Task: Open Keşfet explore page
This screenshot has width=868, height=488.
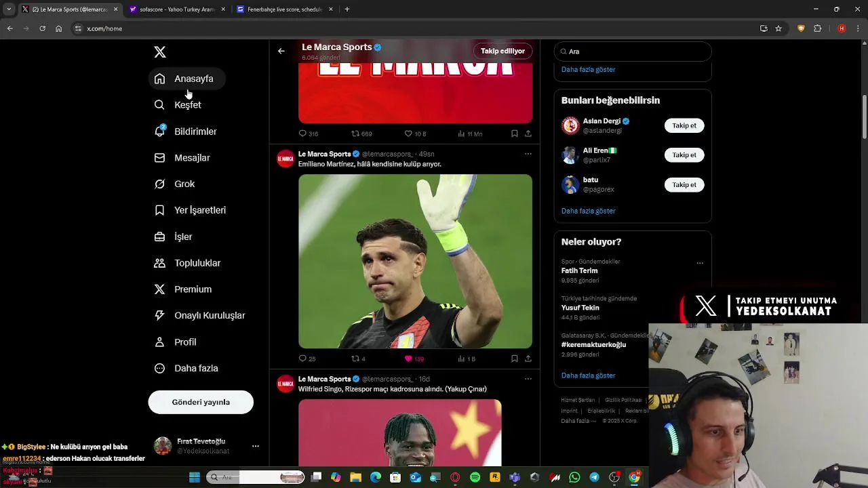Action: 178,105
